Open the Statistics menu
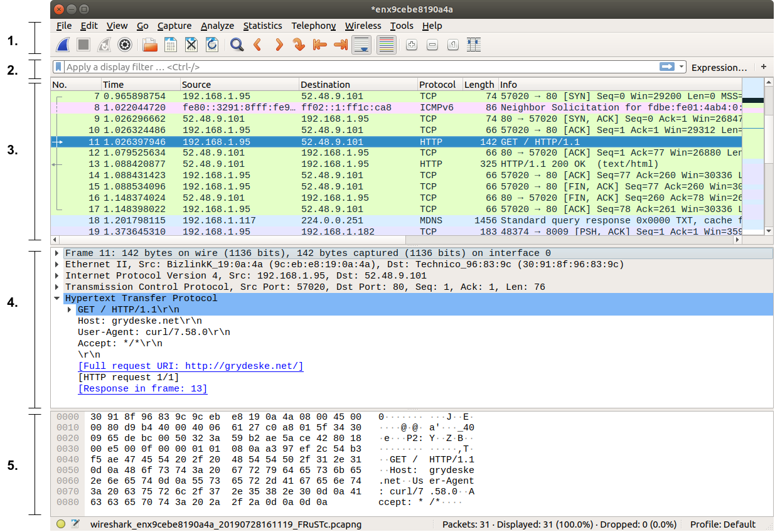Viewport: 775px width, 532px height. tap(262, 26)
